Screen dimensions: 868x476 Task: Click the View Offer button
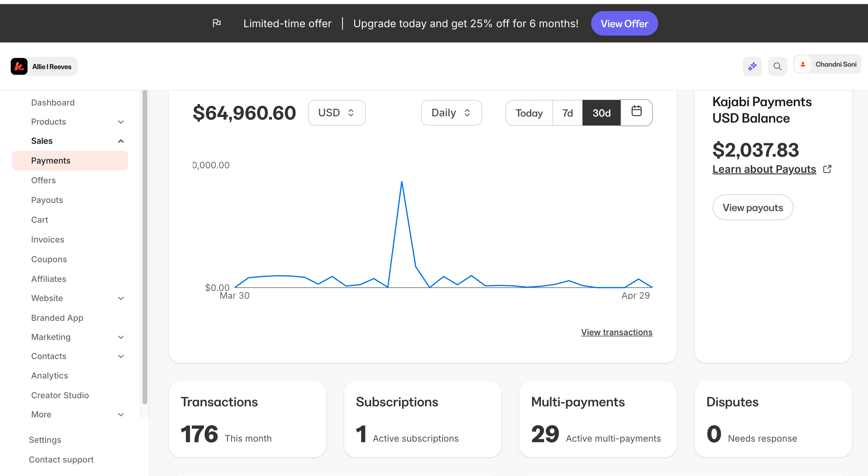click(624, 24)
